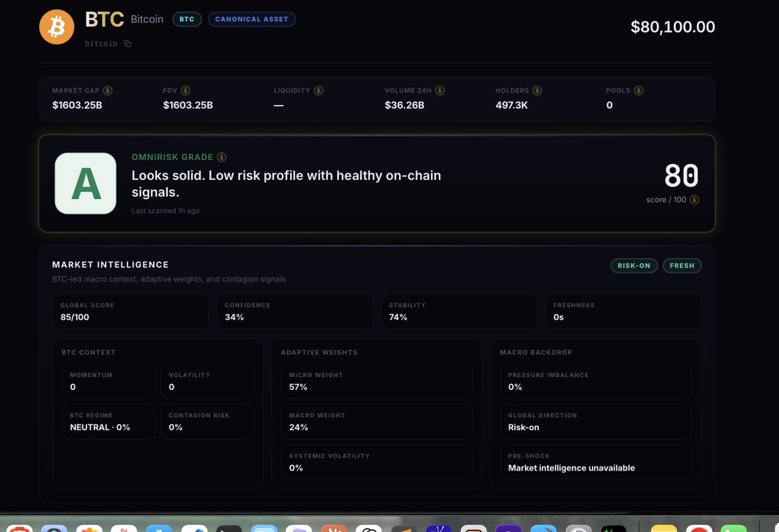Screen dimensions: 779x532
Task: Click the MARKET INTELLIGENCE heading
Action: point(110,265)
